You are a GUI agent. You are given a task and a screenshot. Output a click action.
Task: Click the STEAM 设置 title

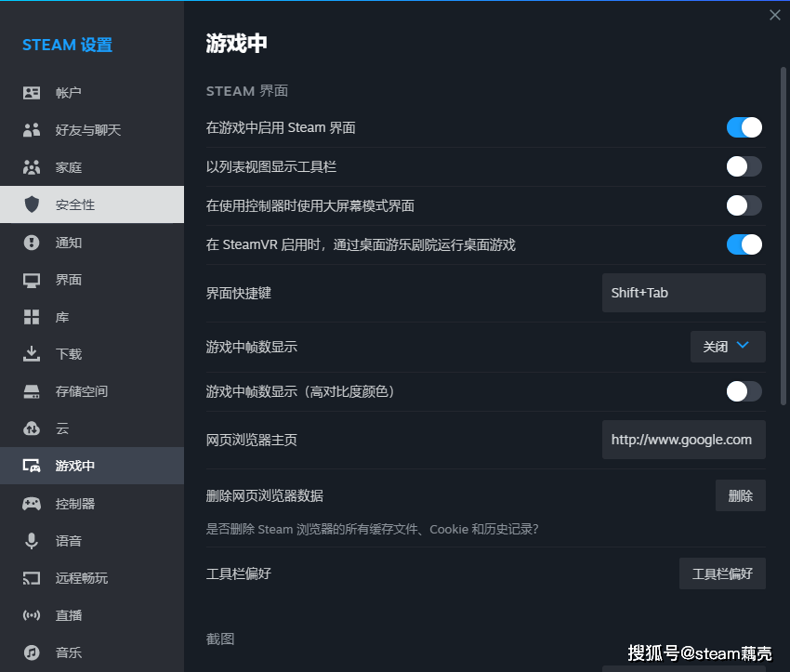pyautogui.click(x=68, y=45)
